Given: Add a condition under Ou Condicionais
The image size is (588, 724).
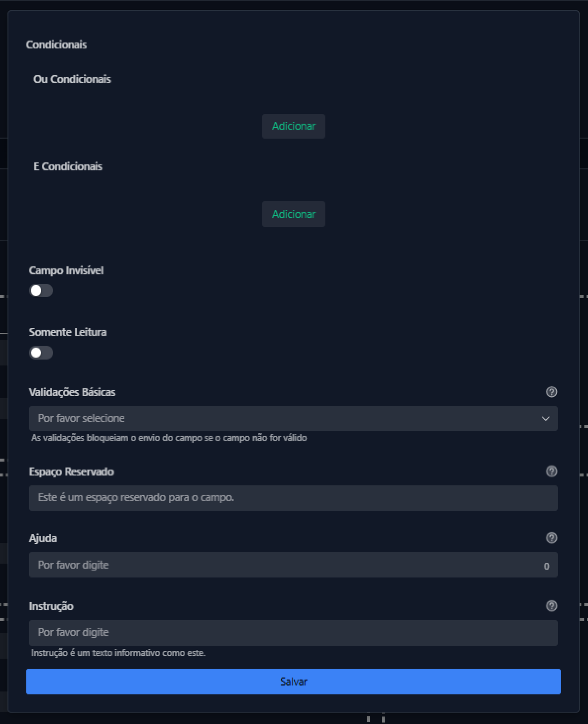Looking at the screenshot, I should tap(293, 126).
